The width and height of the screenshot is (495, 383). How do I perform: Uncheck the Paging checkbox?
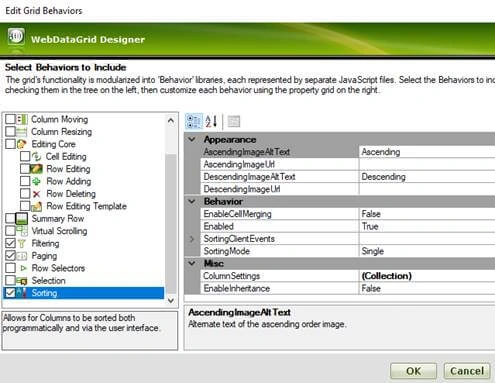tap(10, 256)
